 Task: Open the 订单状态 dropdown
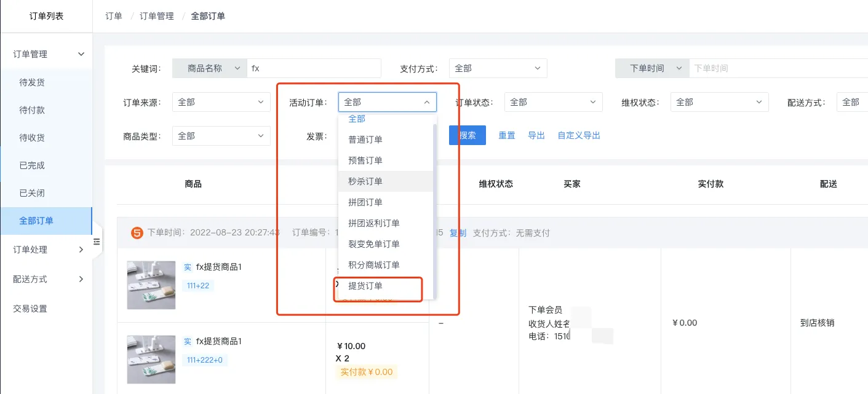(x=554, y=102)
